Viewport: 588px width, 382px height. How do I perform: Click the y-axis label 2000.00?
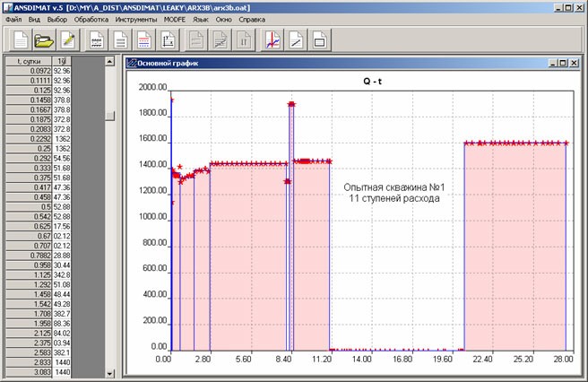(x=152, y=87)
